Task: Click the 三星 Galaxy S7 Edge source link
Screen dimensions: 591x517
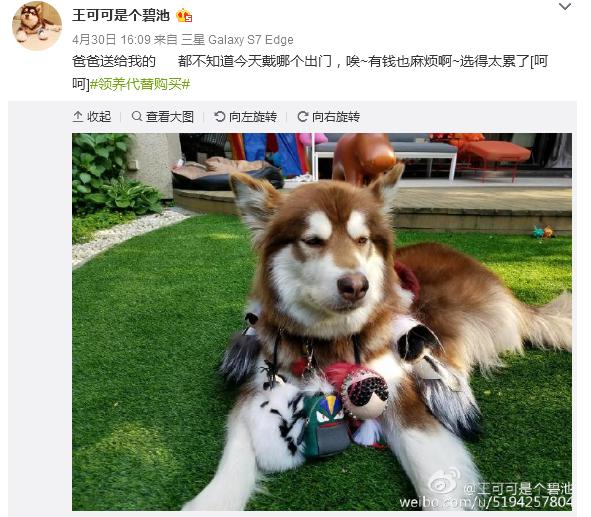Action: (x=237, y=40)
